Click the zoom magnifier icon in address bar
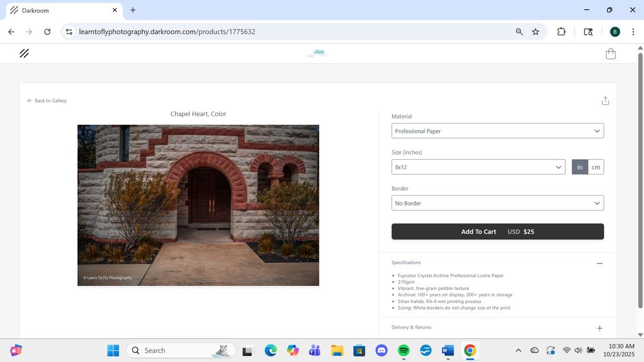Image resolution: width=644 pixels, height=362 pixels. (519, 32)
